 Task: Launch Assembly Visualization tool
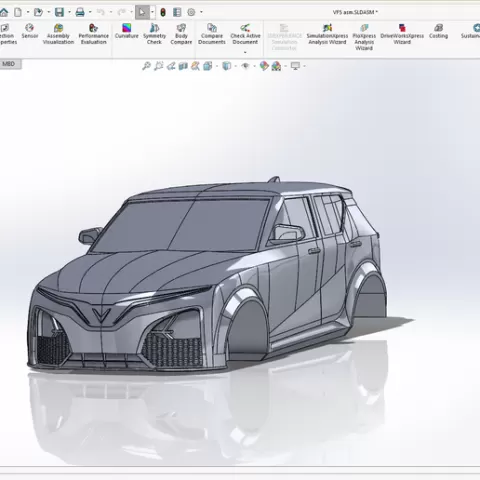tap(58, 34)
